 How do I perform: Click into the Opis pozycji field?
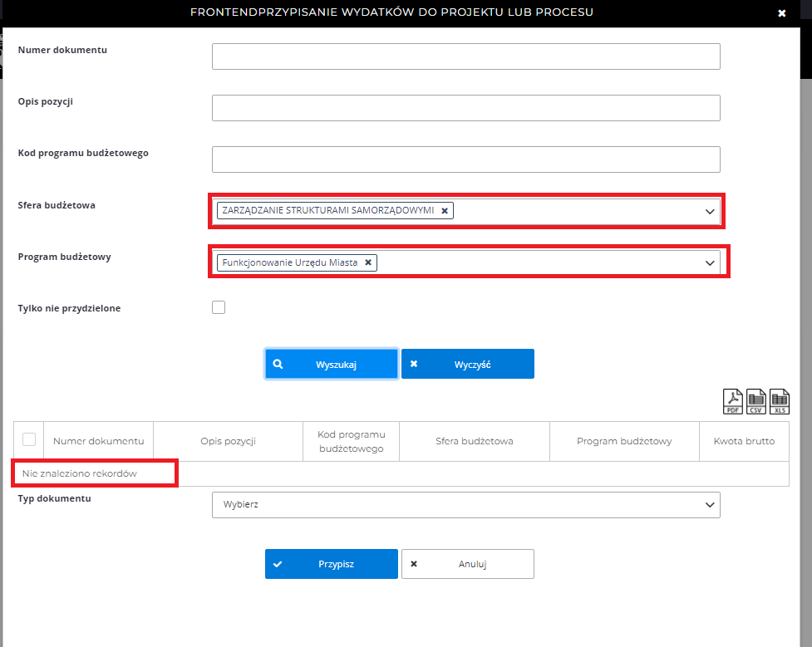465,108
